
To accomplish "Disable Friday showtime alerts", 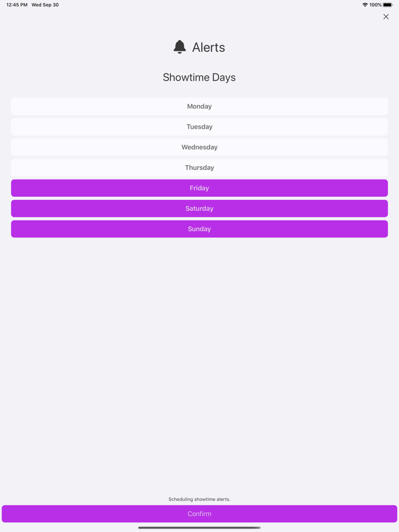I will 199,188.
